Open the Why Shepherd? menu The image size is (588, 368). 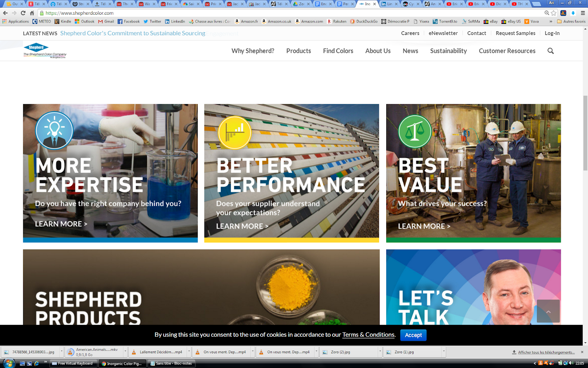tap(253, 51)
